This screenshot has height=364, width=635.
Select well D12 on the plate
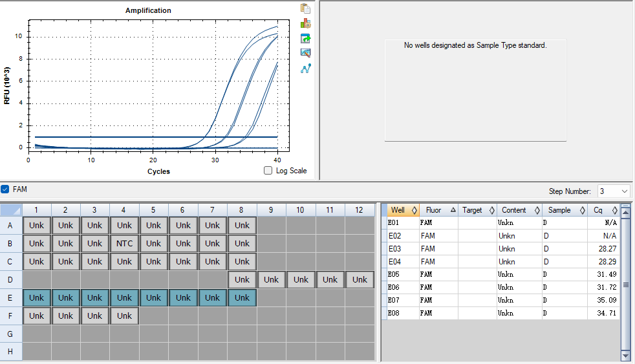(360, 279)
